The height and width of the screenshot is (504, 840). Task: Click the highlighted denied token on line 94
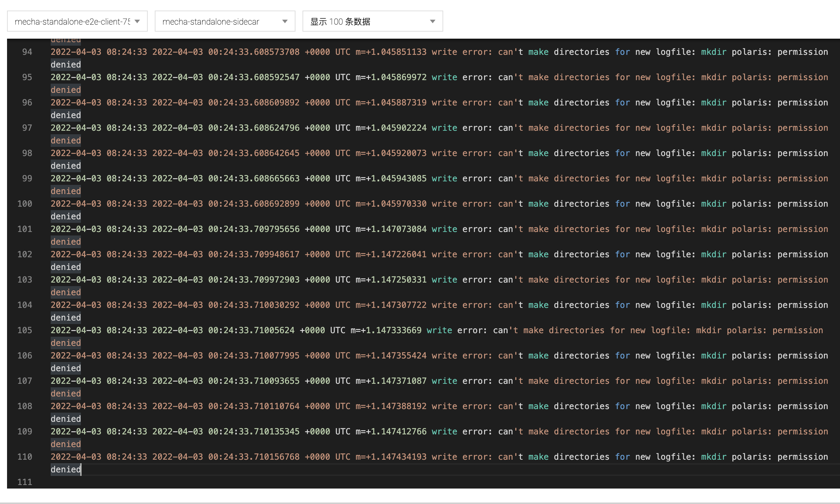(x=65, y=64)
